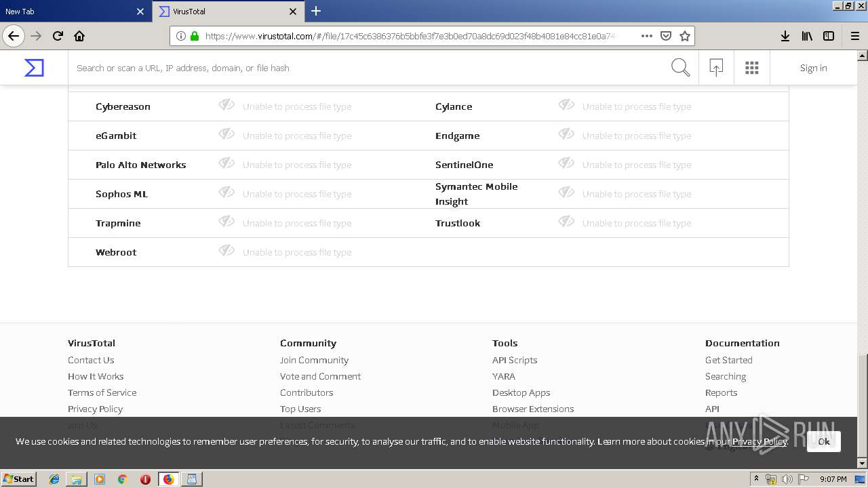
Task: Click the Trapmine crossed-eye icon
Action: 226,222
